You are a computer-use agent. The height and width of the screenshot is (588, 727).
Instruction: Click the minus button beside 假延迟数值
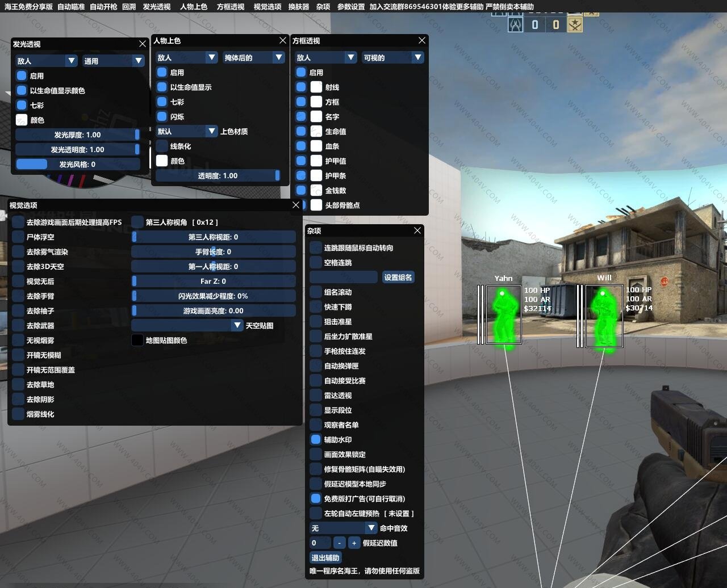339,543
